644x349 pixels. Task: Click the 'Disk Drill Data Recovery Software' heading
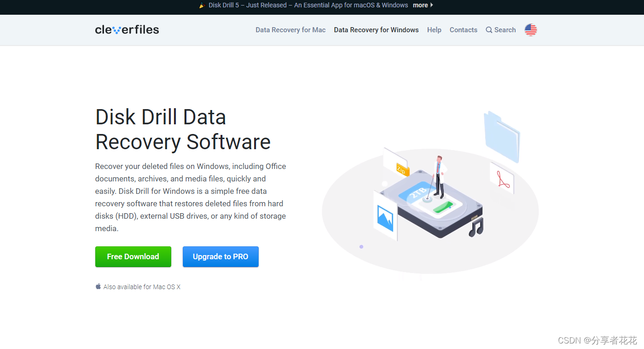pos(183,129)
